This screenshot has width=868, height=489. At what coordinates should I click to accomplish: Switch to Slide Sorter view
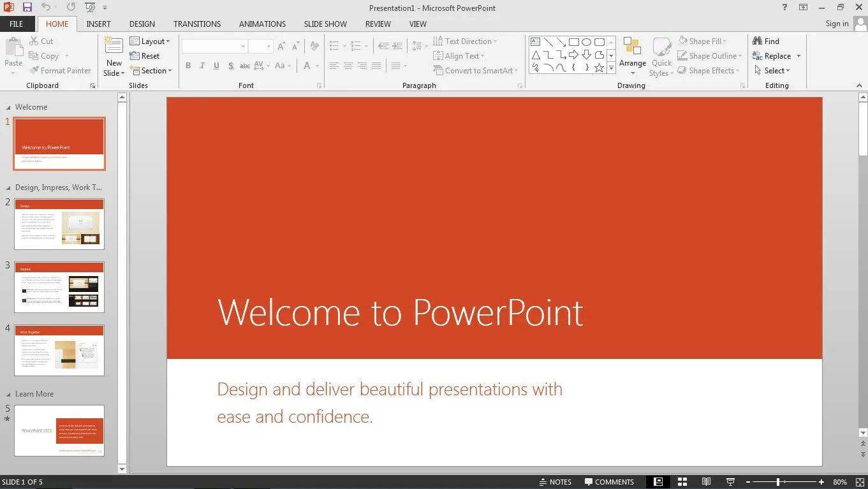pyautogui.click(x=682, y=482)
